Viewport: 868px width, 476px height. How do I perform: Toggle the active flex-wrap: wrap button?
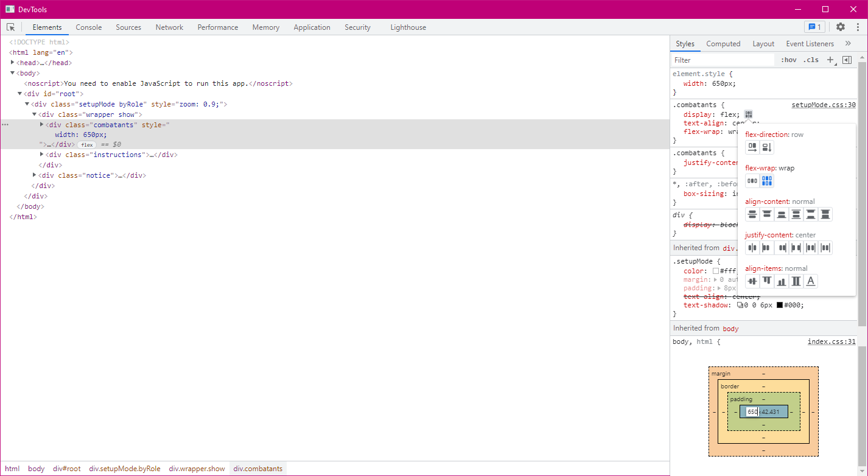click(x=767, y=181)
